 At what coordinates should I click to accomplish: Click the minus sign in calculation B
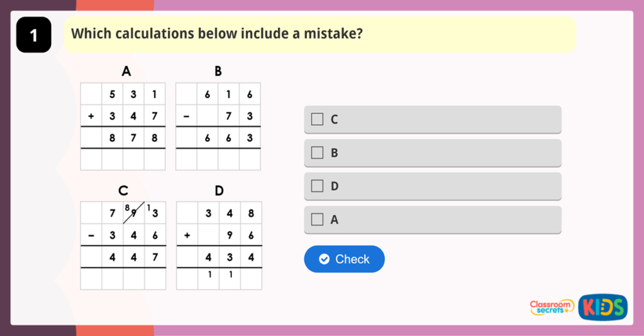[x=186, y=116]
